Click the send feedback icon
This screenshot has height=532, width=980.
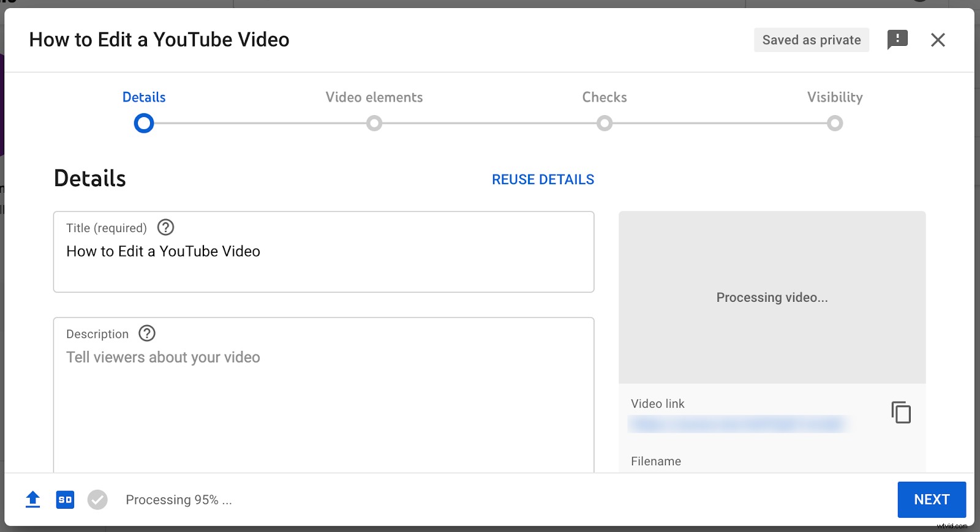(897, 40)
